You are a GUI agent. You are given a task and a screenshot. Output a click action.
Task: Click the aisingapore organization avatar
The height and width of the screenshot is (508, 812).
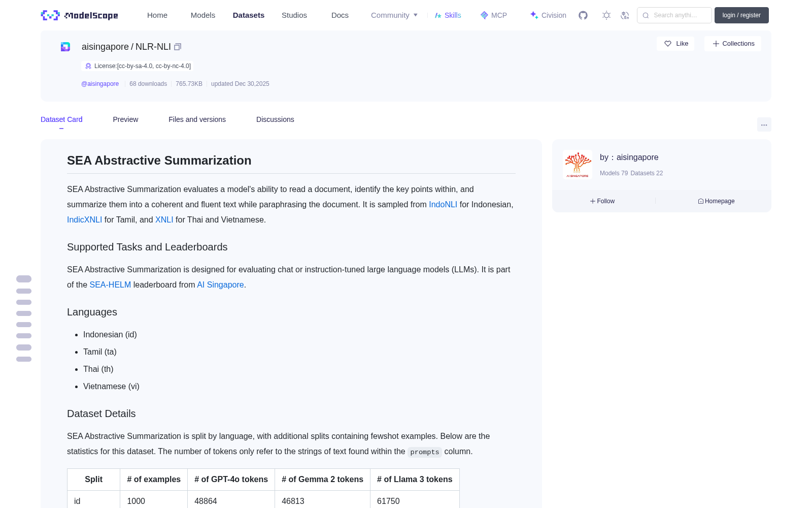coord(578,165)
